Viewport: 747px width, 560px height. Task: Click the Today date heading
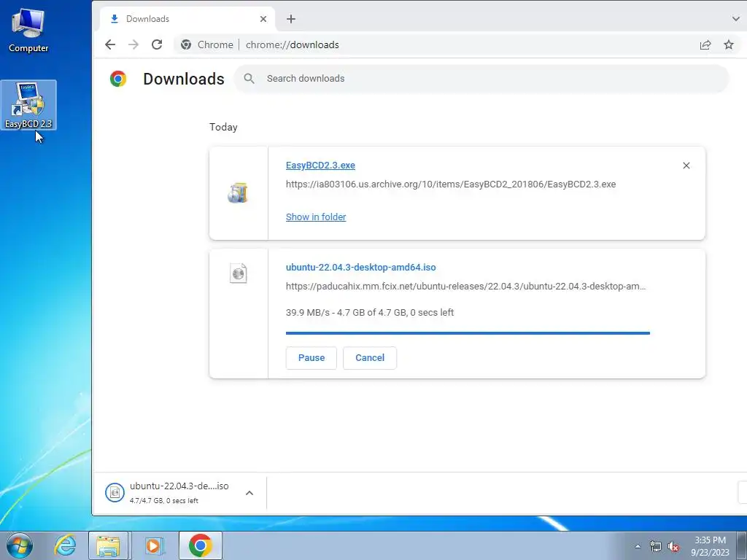[x=223, y=127]
